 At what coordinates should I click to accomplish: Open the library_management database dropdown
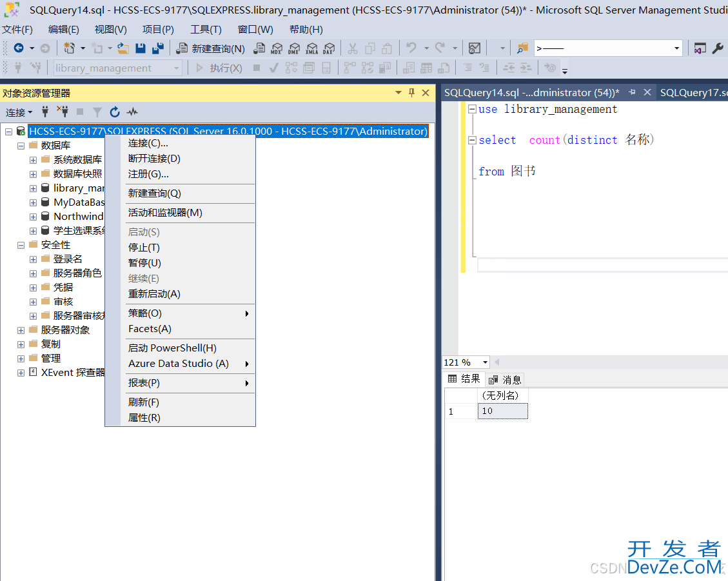[x=177, y=68]
